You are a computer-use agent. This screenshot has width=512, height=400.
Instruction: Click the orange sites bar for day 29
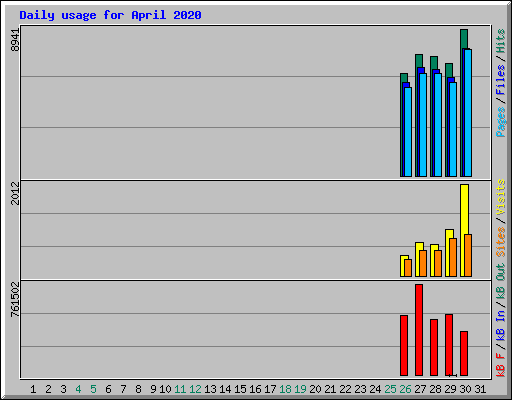click(x=453, y=257)
